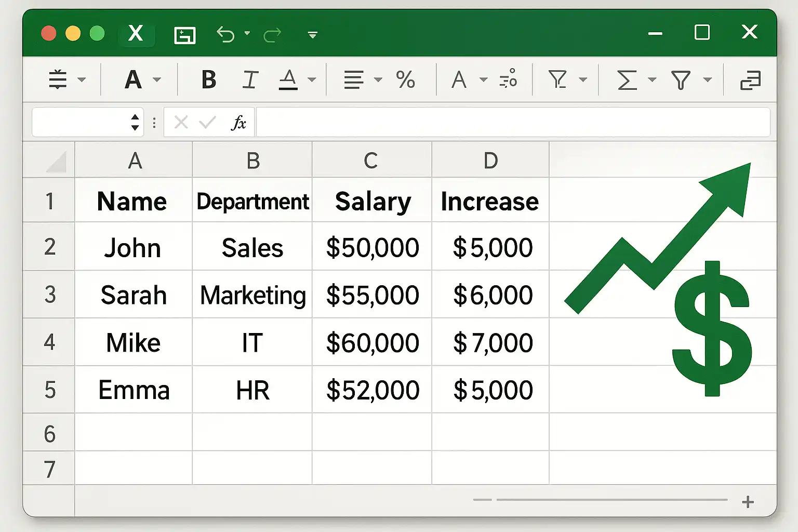Click the wrap text icon
The image size is (798, 532).
click(750, 81)
